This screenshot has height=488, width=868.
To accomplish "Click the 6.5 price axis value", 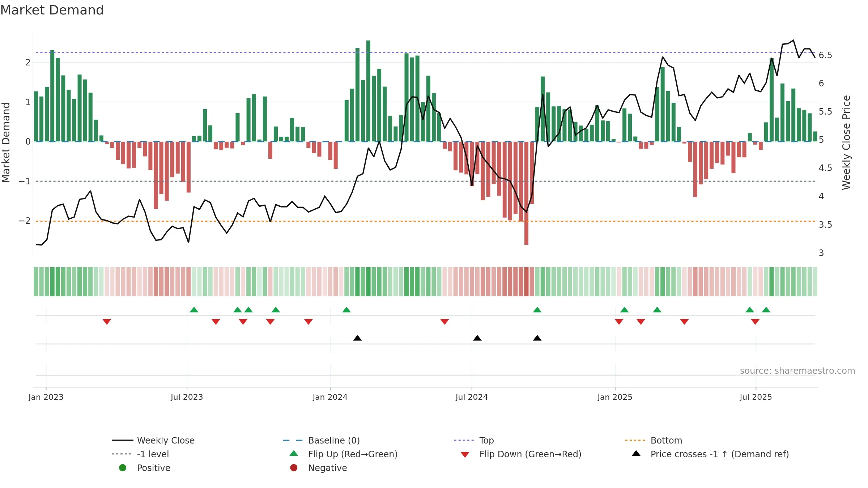I will [826, 55].
